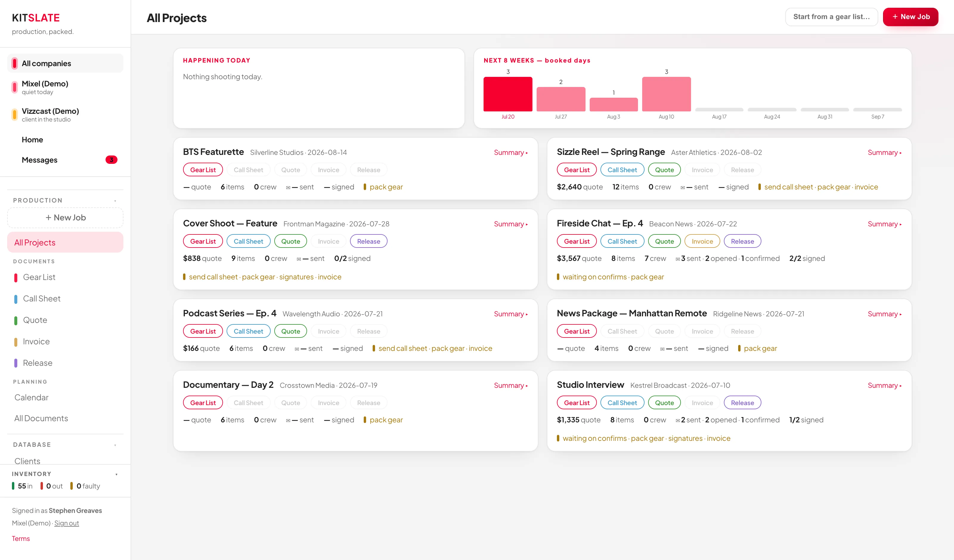Open Release for Documentary — Day 2
The image size is (954, 560).
pyautogui.click(x=368, y=403)
